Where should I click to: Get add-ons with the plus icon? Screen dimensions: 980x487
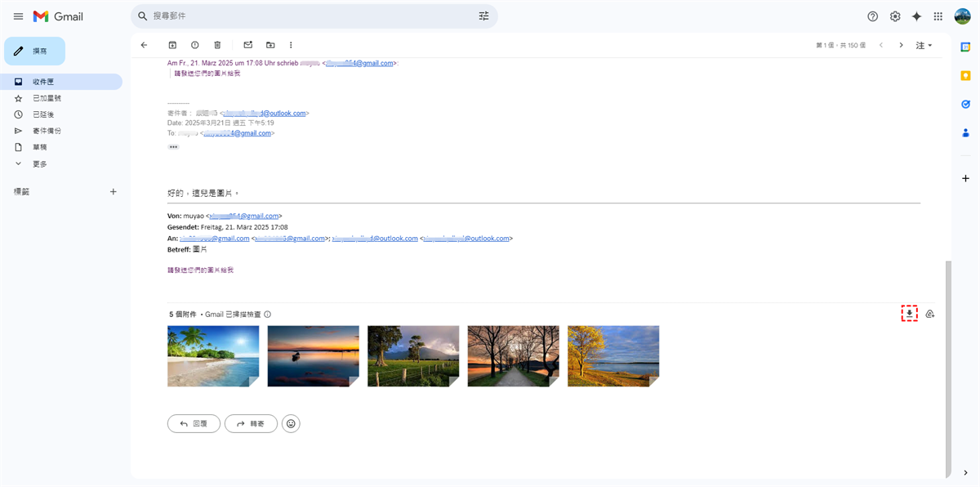pyautogui.click(x=966, y=178)
